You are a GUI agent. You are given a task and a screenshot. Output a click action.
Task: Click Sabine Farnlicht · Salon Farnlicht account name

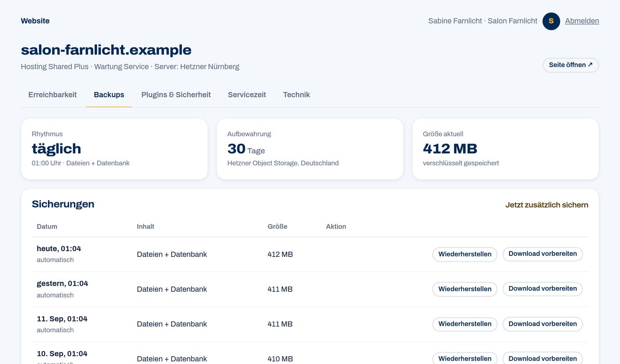[482, 21]
